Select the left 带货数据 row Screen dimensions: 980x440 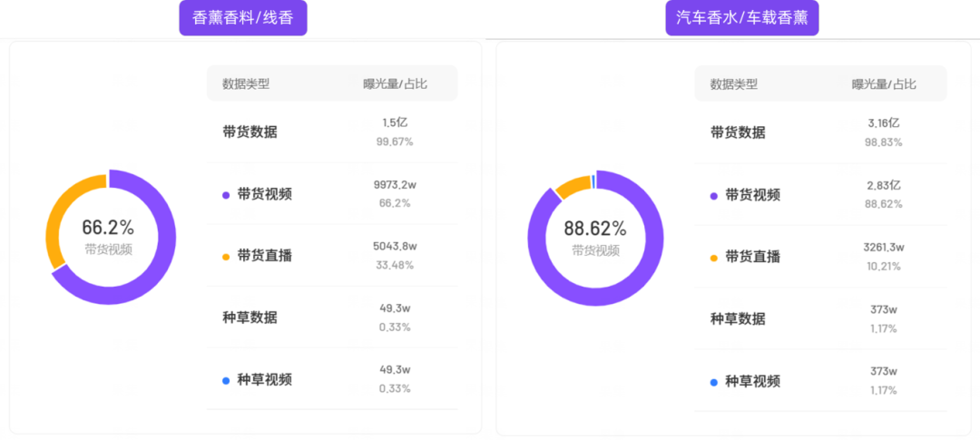coord(250,132)
